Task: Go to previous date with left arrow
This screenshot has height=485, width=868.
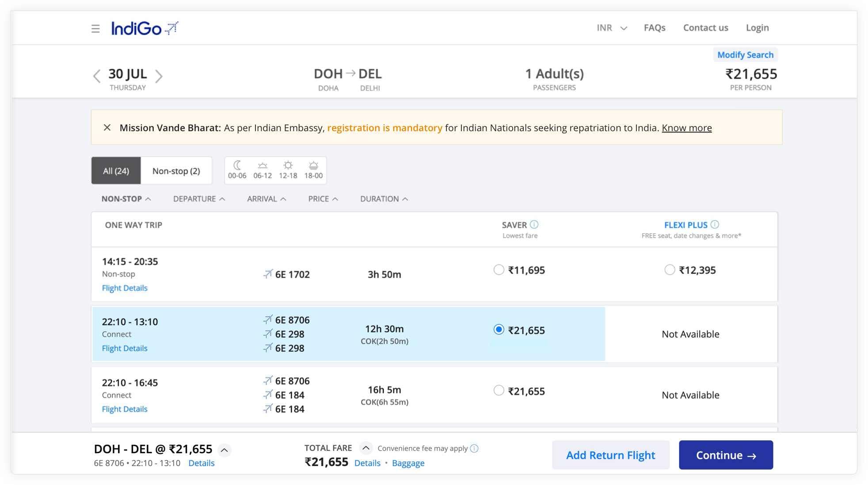Action: (97, 76)
